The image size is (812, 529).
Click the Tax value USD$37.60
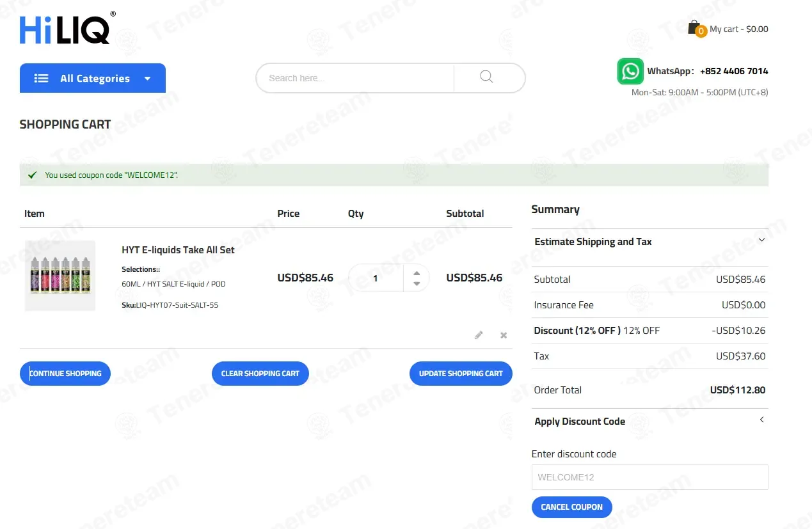[740, 356]
